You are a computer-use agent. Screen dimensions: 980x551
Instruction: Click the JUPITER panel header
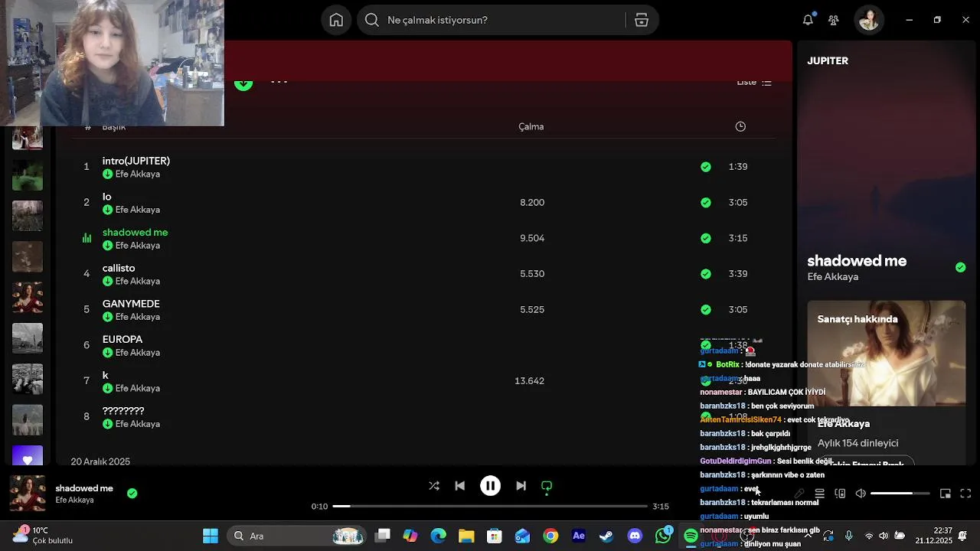[828, 60]
